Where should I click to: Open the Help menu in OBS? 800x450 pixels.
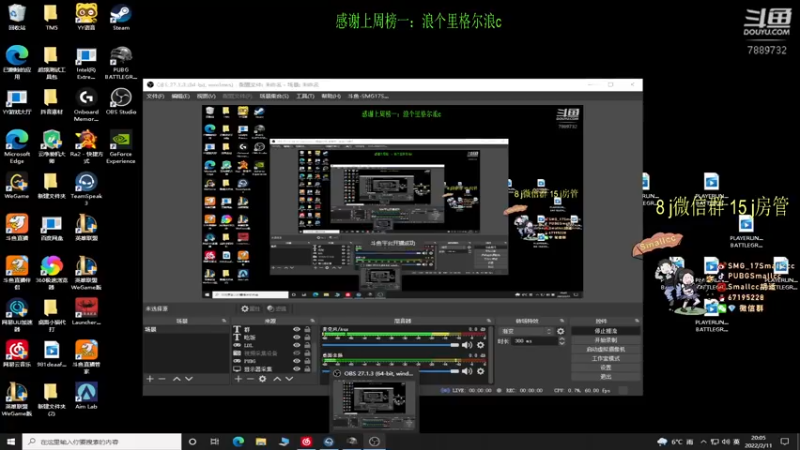[x=331, y=96]
